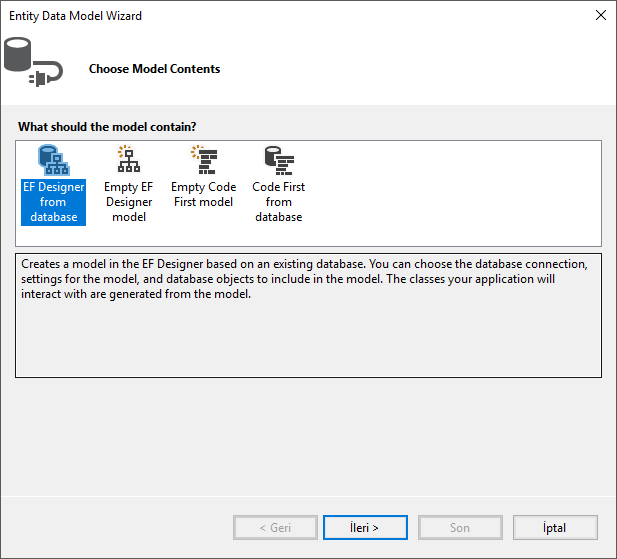The height and width of the screenshot is (559, 617).
Task: Click the database plug wizard header icon
Action: (33, 62)
